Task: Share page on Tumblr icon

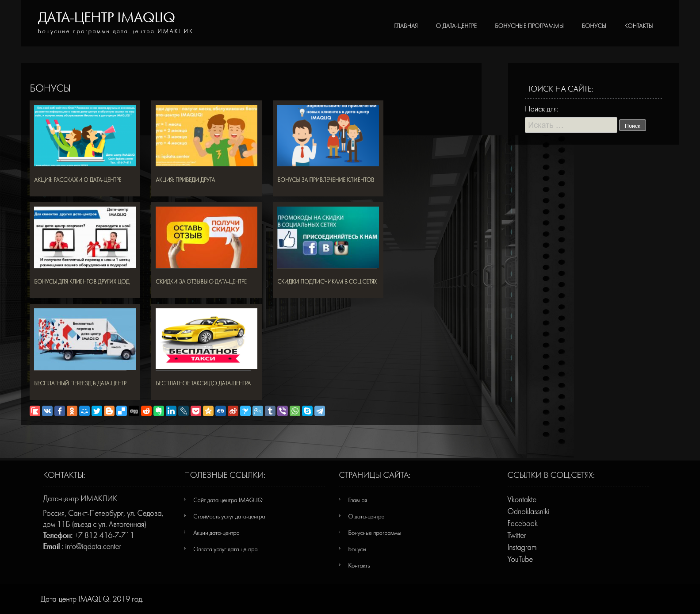Action: (270, 411)
